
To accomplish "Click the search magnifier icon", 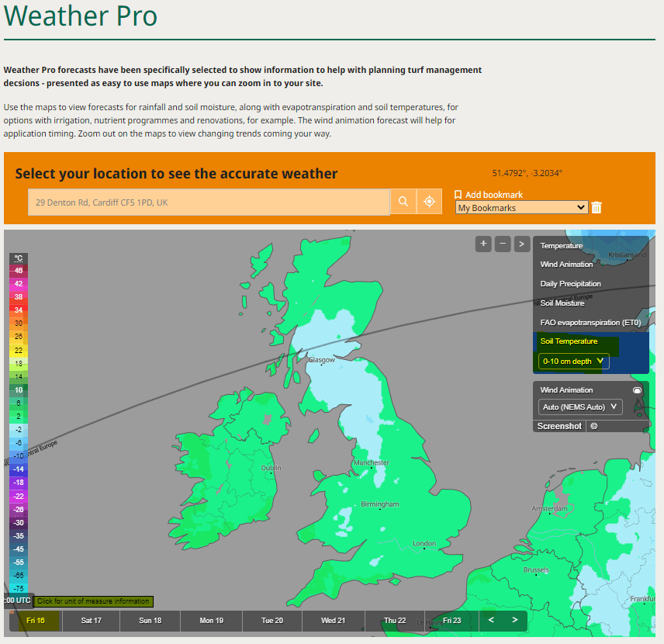I will click(x=403, y=202).
